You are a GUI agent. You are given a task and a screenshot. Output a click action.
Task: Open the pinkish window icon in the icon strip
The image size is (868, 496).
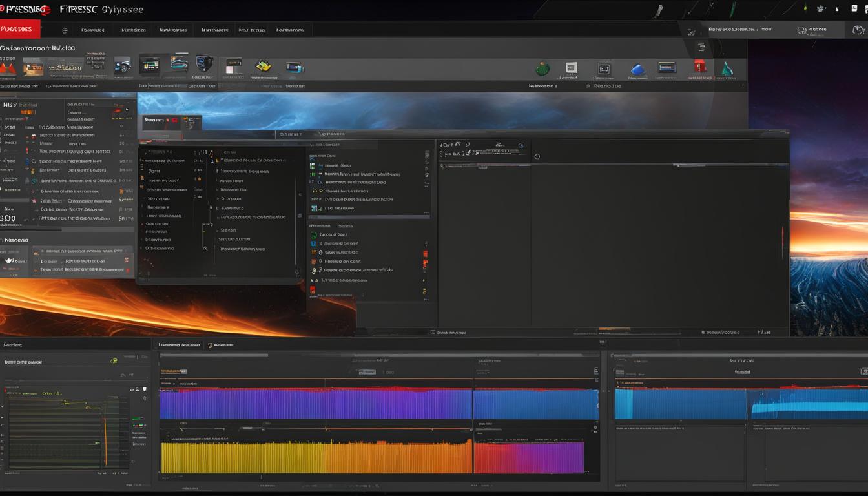pos(232,66)
